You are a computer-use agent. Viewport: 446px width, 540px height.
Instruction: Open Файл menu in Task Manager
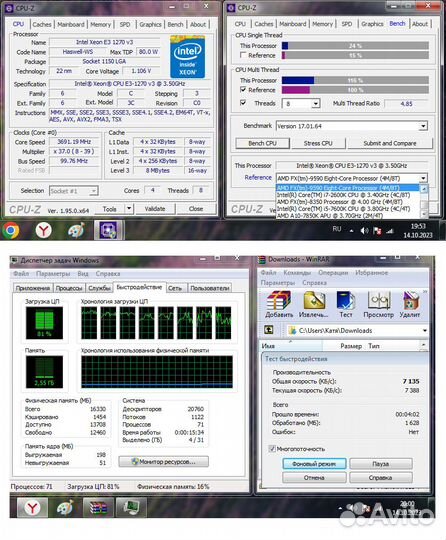[21, 273]
